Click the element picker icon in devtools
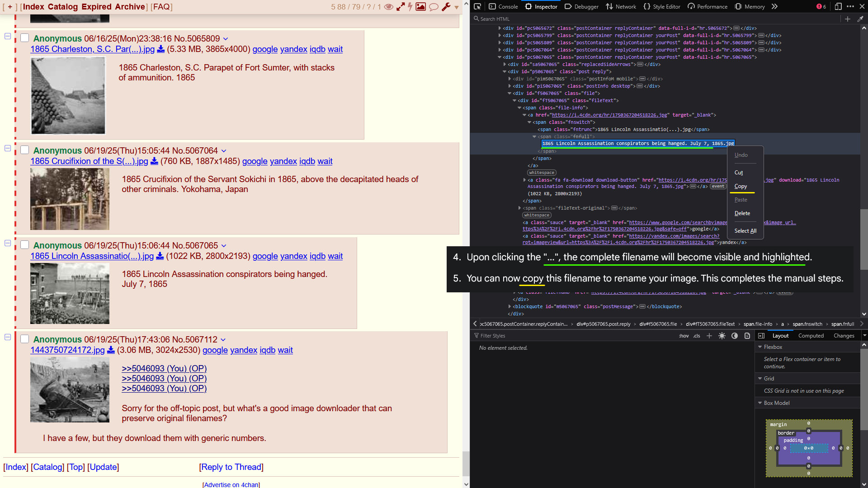This screenshot has height=488, width=868. pyautogui.click(x=477, y=6)
